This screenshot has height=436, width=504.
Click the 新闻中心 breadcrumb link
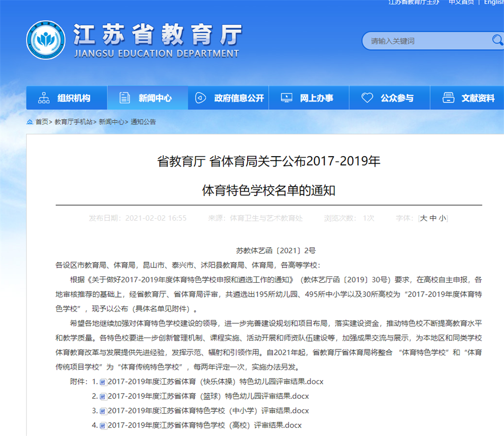click(x=112, y=122)
